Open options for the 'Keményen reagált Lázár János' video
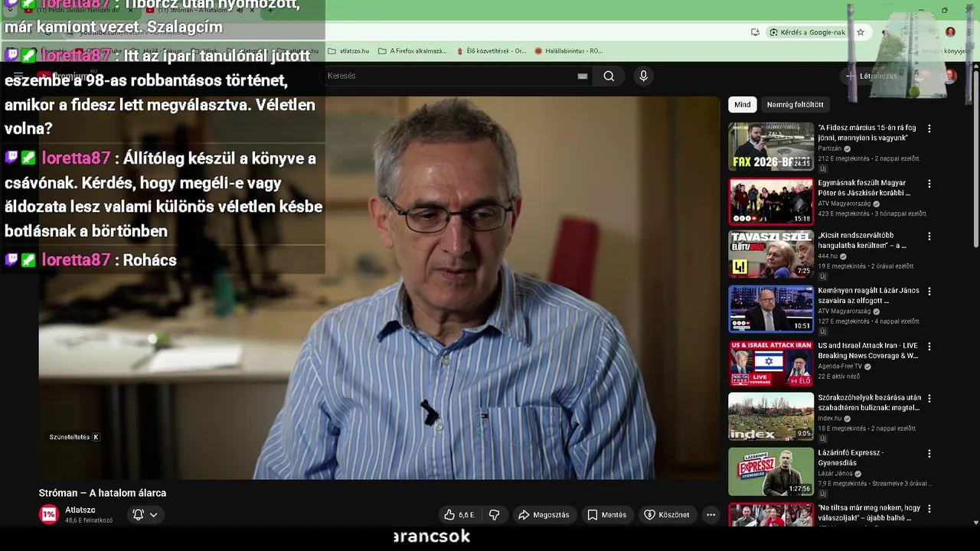980x551 pixels. pos(929,292)
